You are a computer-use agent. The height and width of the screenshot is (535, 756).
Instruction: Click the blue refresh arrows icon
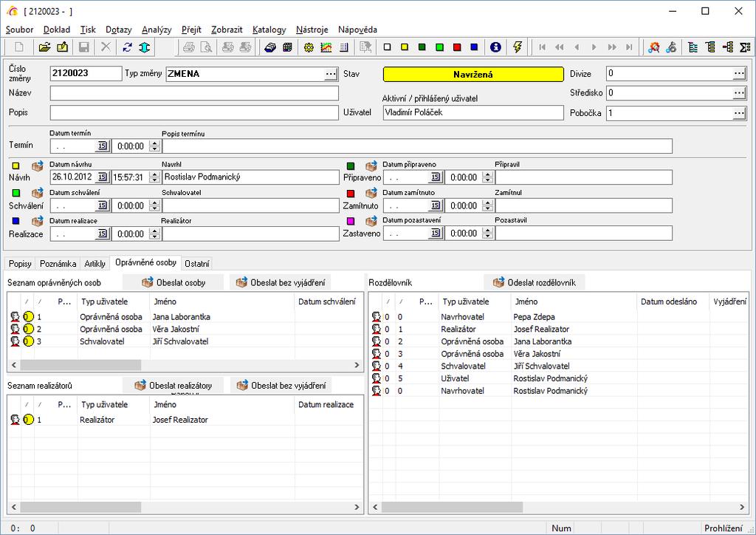(x=127, y=47)
